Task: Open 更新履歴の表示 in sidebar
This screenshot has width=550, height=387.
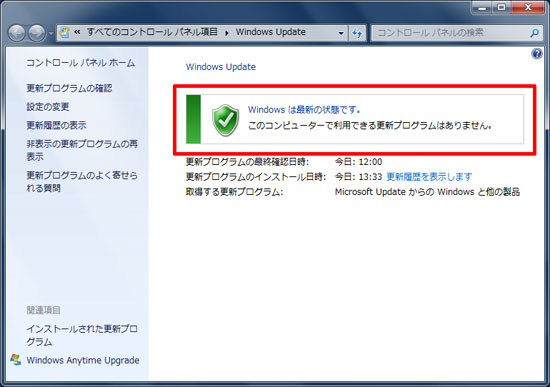Action: click(x=56, y=125)
